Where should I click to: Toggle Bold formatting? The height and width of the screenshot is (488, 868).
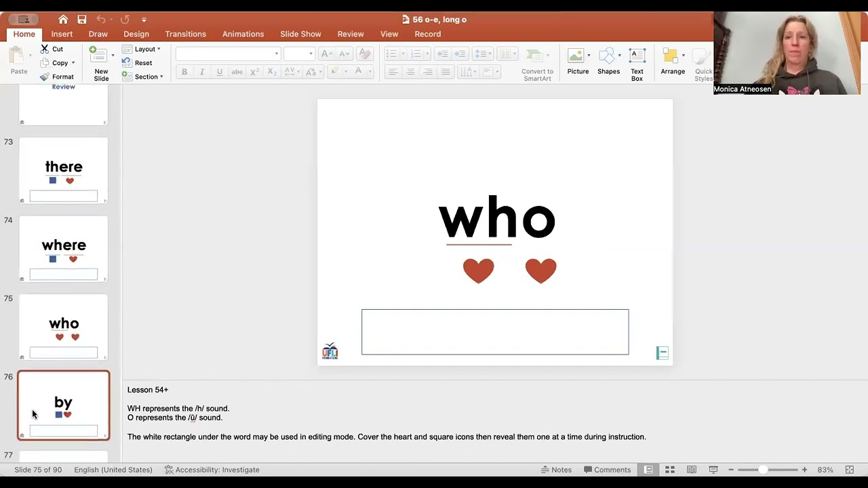(x=184, y=72)
